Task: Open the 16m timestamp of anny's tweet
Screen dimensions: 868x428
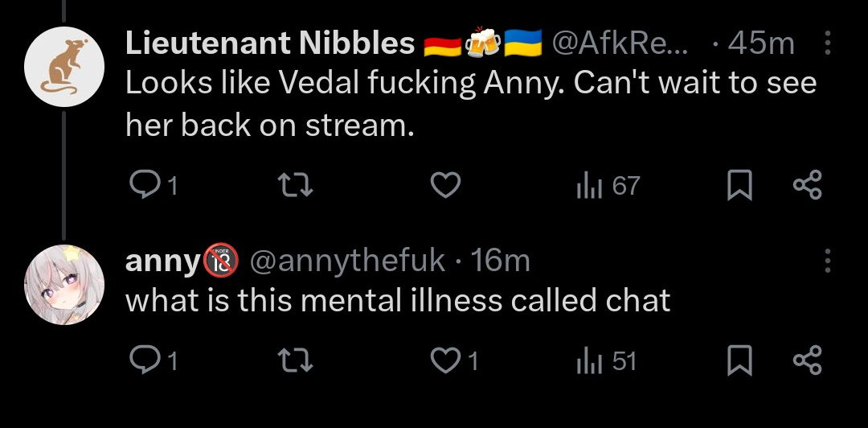Action: click(501, 261)
